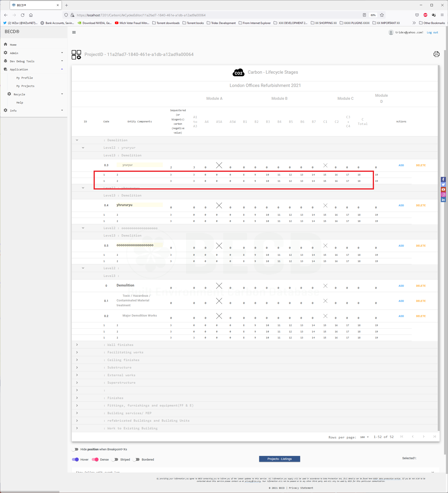Open My Projects in sidebar

25,86
